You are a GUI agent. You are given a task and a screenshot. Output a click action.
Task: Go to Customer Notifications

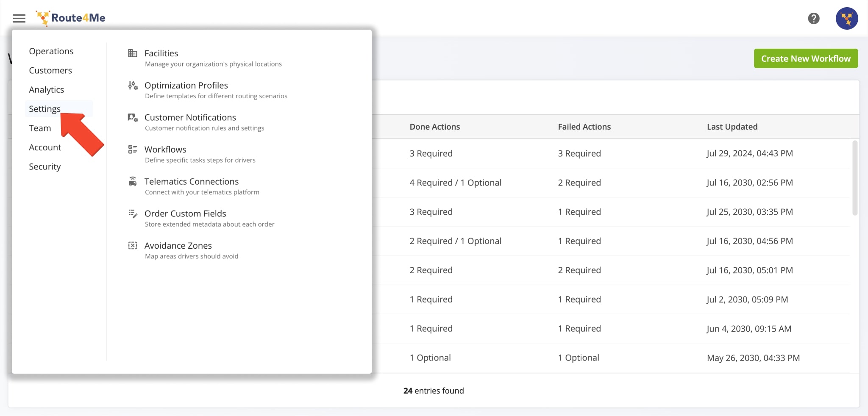pos(190,117)
